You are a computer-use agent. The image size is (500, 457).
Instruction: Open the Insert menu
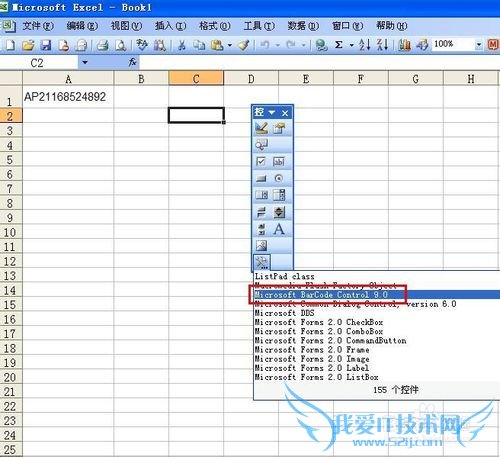[x=170, y=26]
